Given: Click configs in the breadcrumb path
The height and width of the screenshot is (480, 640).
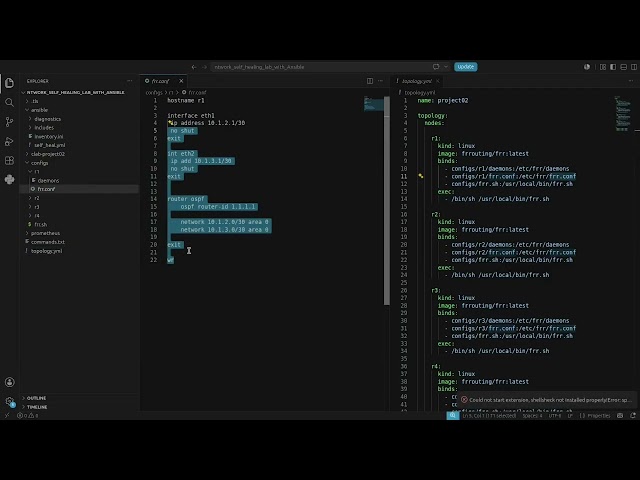Looking at the screenshot, I should [x=154, y=93].
